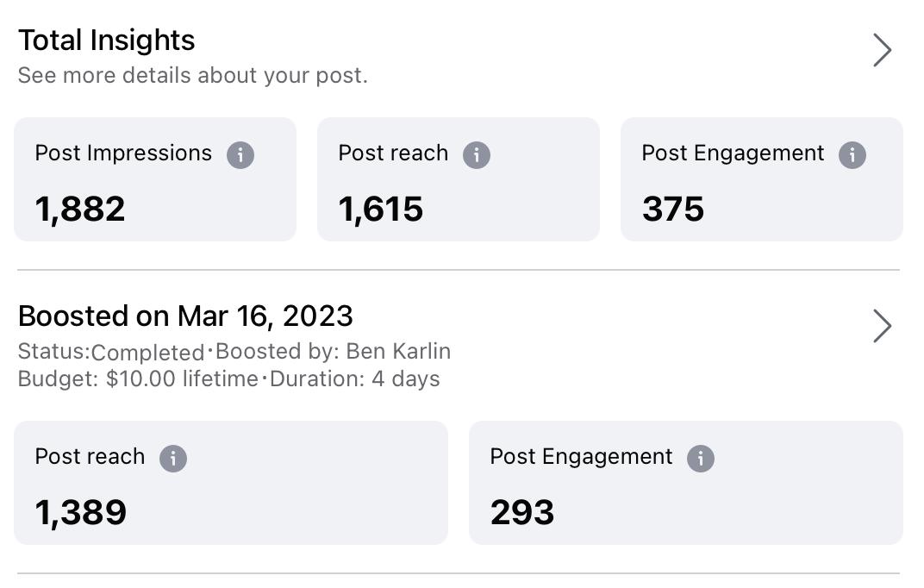Open info icon next to 1,615 Post reach
Viewport: 924px width, 588px height.
[477, 155]
